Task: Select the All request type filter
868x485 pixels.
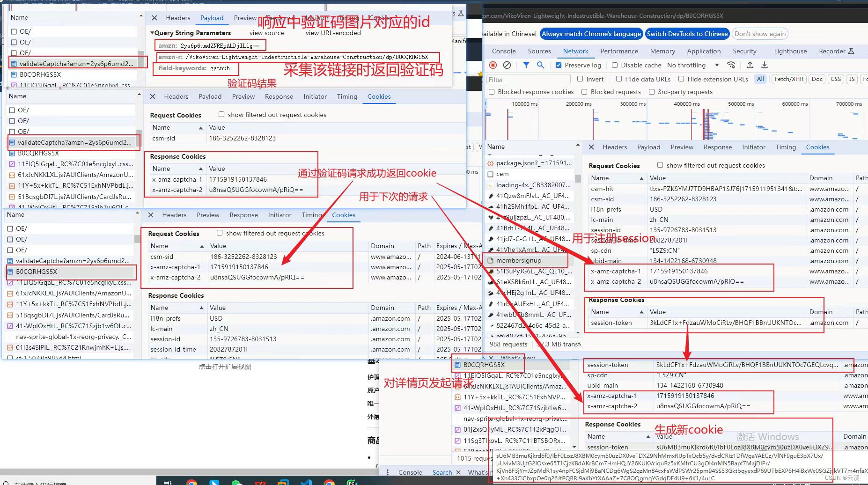Action: 760,79
